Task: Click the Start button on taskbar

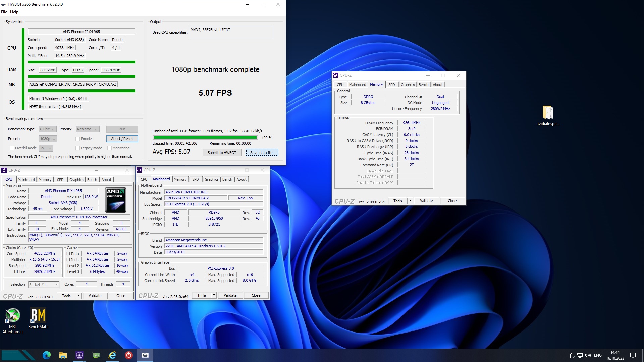Action: click(x=18, y=355)
